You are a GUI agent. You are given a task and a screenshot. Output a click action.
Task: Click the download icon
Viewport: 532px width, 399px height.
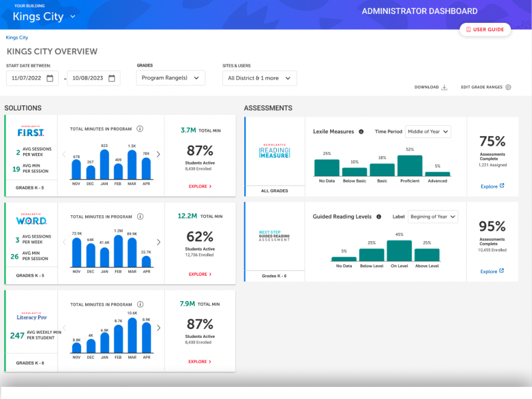[444, 87]
